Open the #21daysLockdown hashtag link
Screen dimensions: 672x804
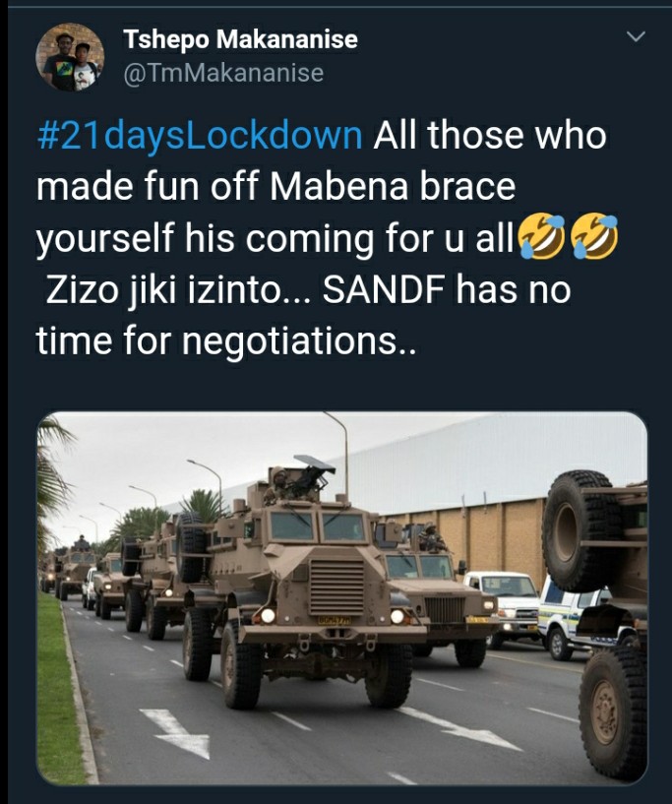(200, 136)
